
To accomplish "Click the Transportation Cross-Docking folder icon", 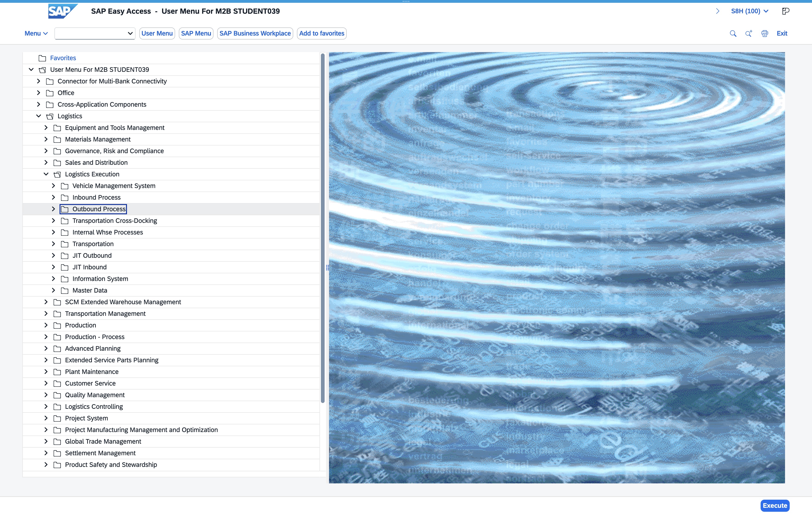I will tap(64, 221).
